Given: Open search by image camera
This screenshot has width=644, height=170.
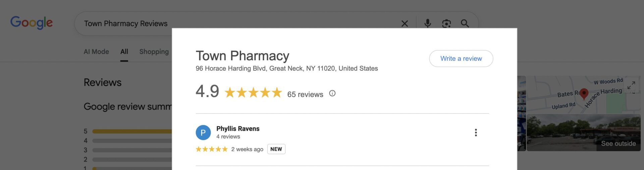Looking at the screenshot, I should tap(446, 24).
